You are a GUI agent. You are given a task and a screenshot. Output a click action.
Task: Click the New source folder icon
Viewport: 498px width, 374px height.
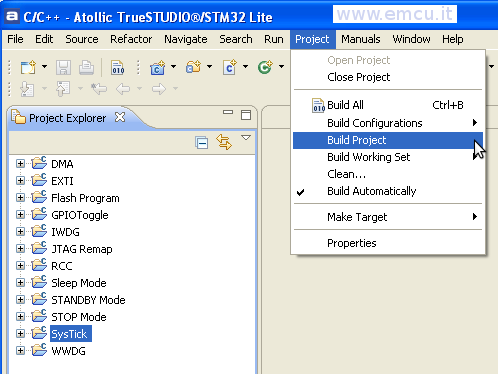(193, 67)
